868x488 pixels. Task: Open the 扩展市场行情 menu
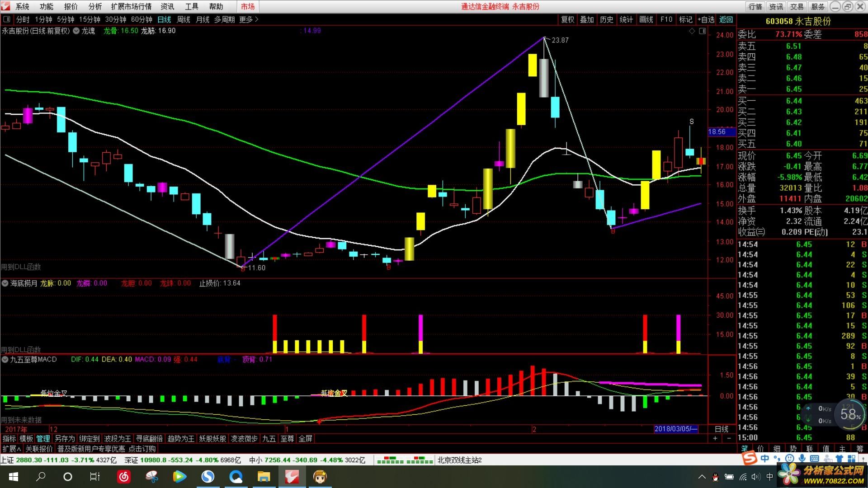coord(131,6)
